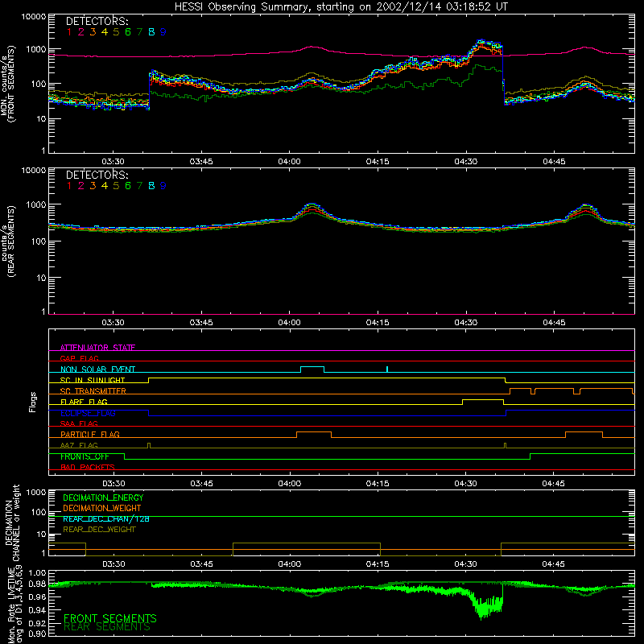Viewport: 644px width, 644px height.
Task: Click the DECIMATION_ENERGY legend label
Action: tap(103, 497)
